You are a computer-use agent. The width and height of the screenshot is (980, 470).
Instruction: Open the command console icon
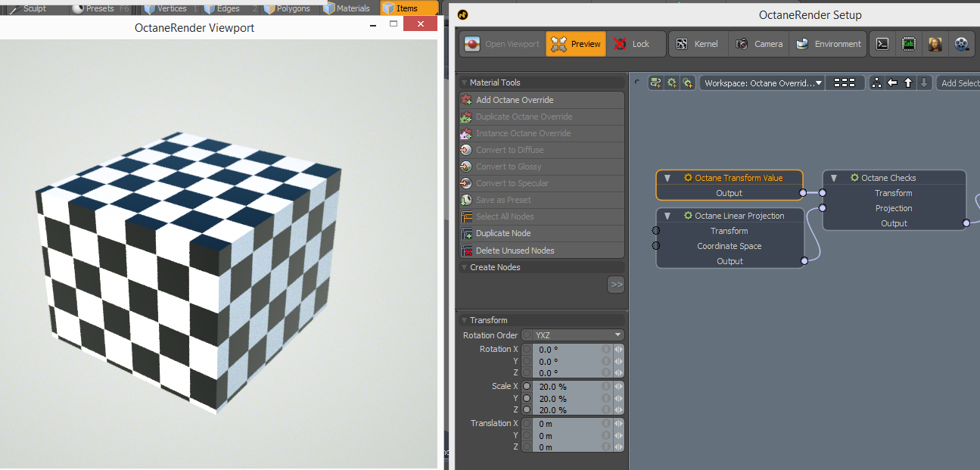882,44
